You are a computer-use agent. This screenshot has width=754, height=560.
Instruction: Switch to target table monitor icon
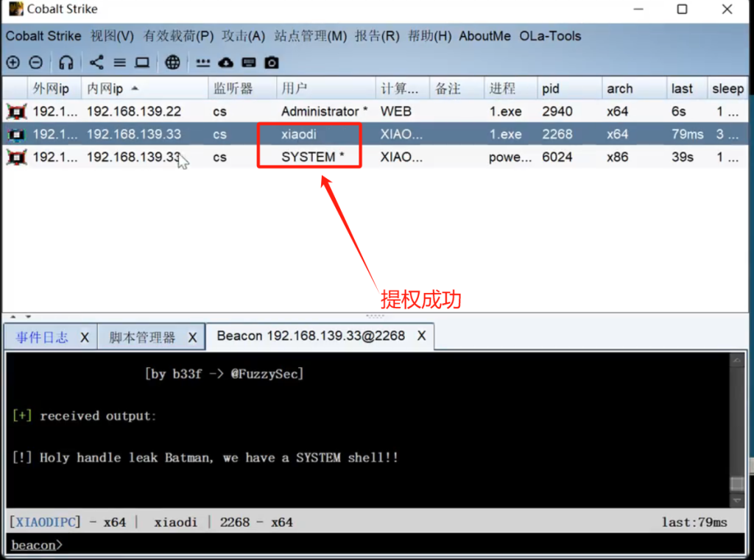(142, 63)
